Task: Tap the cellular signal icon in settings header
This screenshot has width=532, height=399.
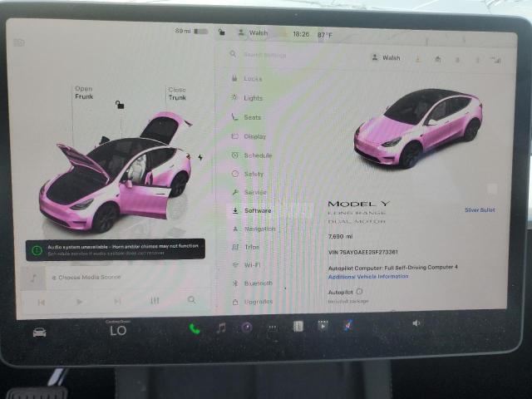Action: [x=495, y=60]
